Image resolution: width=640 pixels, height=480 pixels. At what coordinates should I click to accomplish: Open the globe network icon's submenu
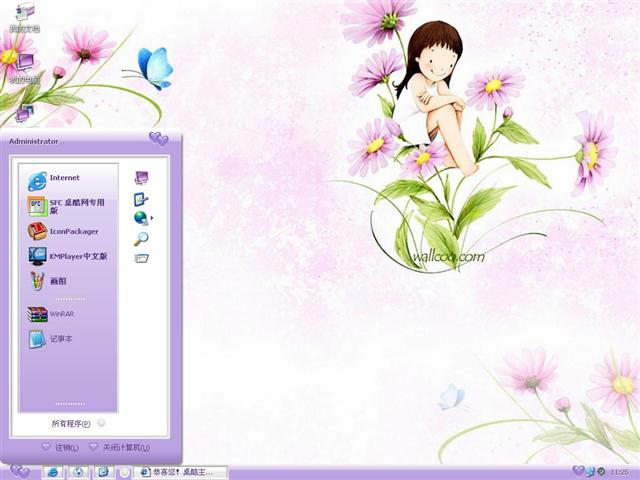click(x=142, y=218)
